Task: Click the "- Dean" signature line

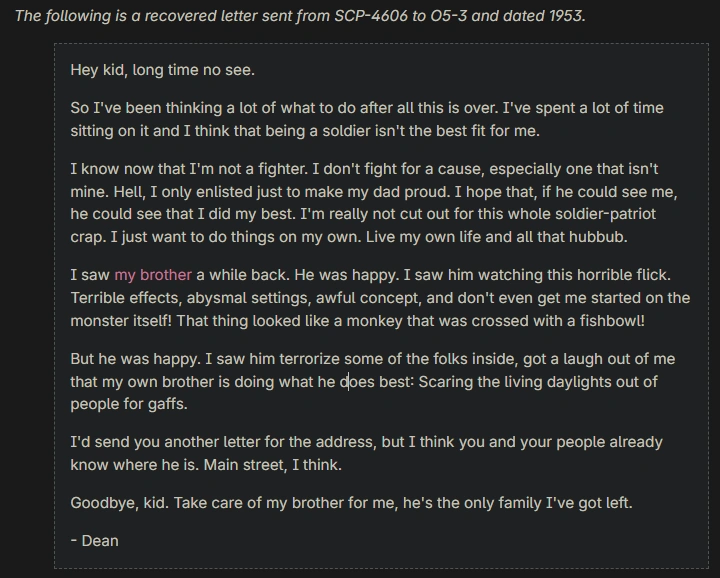Action: click(x=94, y=540)
